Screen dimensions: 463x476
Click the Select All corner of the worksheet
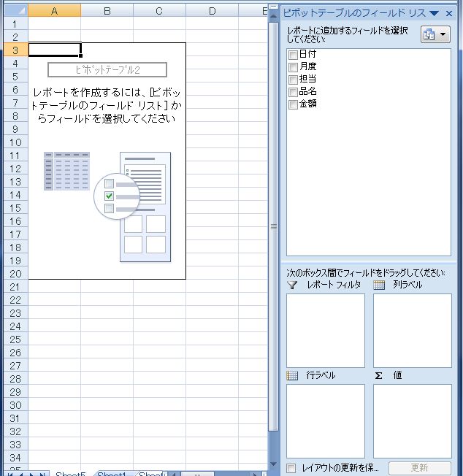pyautogui.click(x=14, y=11)
